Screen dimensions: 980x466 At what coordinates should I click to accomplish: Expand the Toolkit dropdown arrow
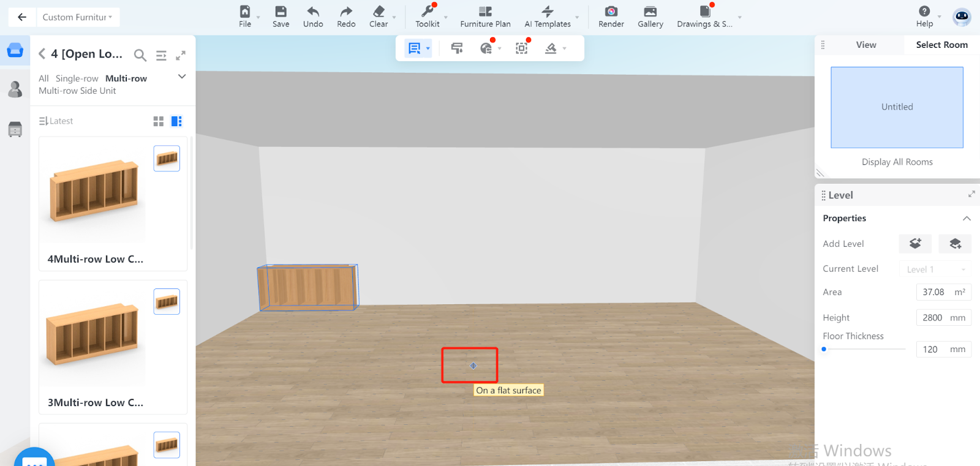(x=445, y=17)
